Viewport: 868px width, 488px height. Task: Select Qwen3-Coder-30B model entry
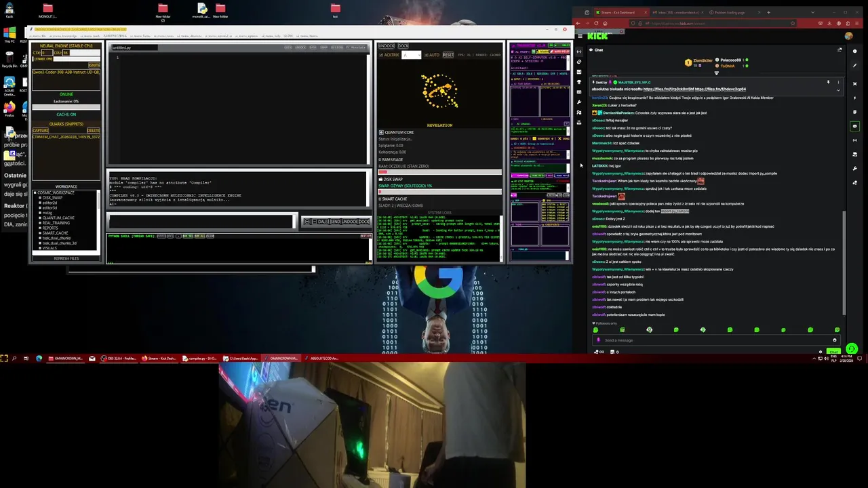pos(66,73)
